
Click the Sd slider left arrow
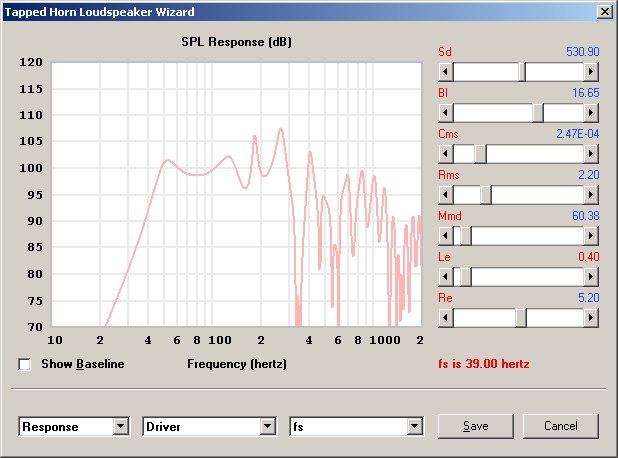pyautogui.click(x=446, y=72)
